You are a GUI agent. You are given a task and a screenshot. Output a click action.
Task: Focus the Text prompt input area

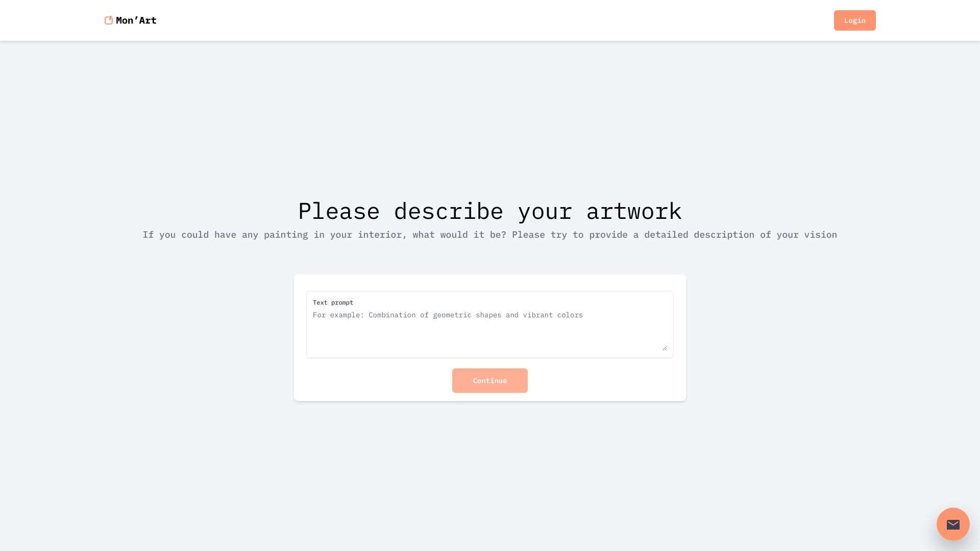coord(489,324)
